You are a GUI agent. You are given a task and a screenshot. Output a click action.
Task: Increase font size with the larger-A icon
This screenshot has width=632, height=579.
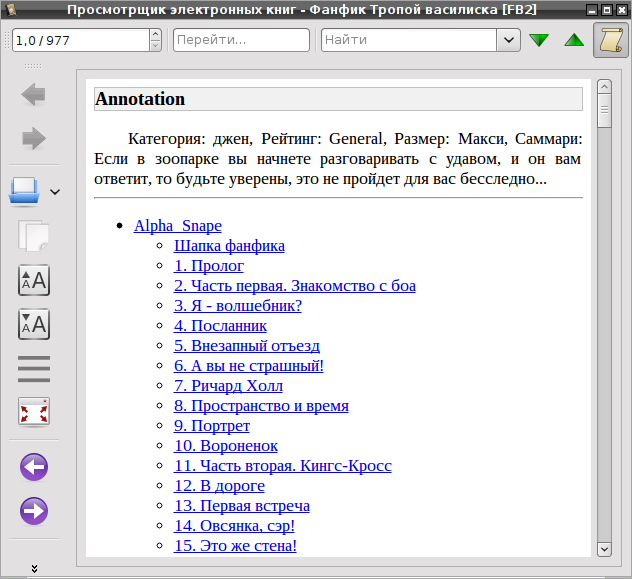pyautogui.click(x=34, y=280)
